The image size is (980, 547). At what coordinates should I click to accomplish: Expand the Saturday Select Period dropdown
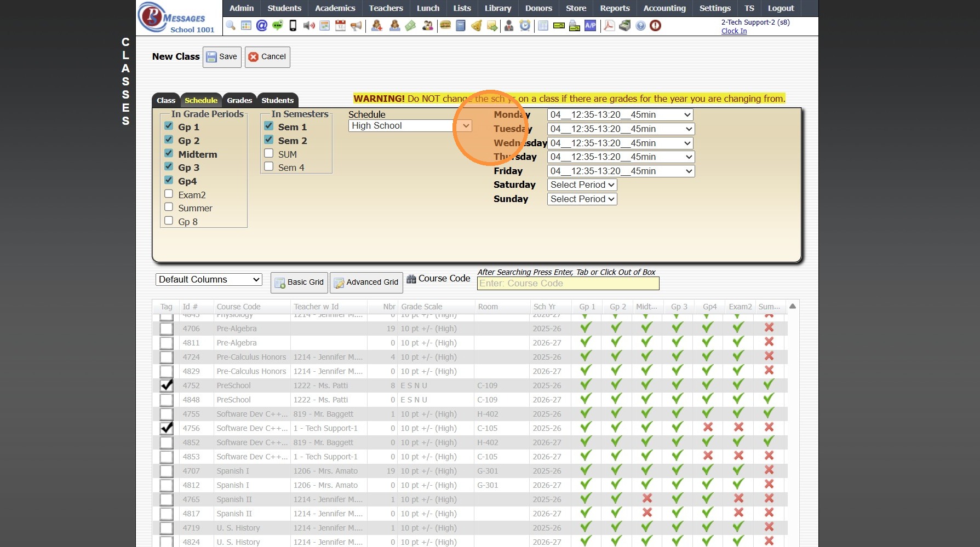[582, 185]
